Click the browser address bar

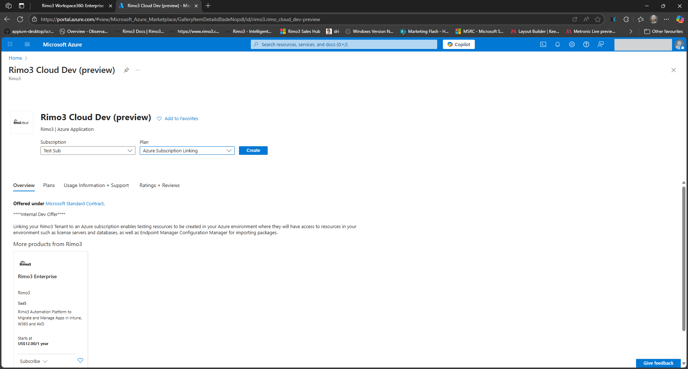click(x=303, y=19)
